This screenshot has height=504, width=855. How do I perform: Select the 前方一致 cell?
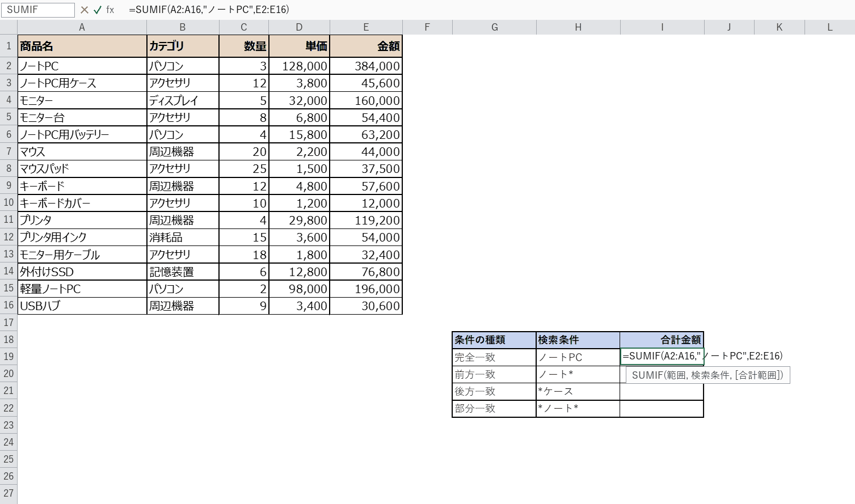pyautogui.click(x=494, y=374)
